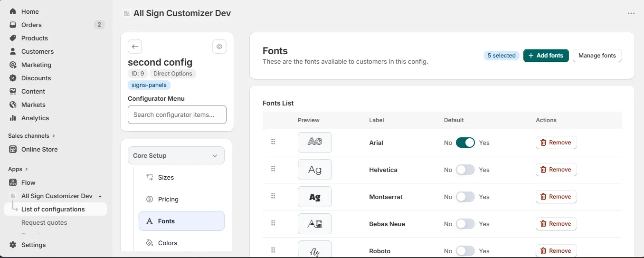The width and height of the screenshot is (644, 258).
Task: Click the Settings gear icon
Action: (13, 245)
